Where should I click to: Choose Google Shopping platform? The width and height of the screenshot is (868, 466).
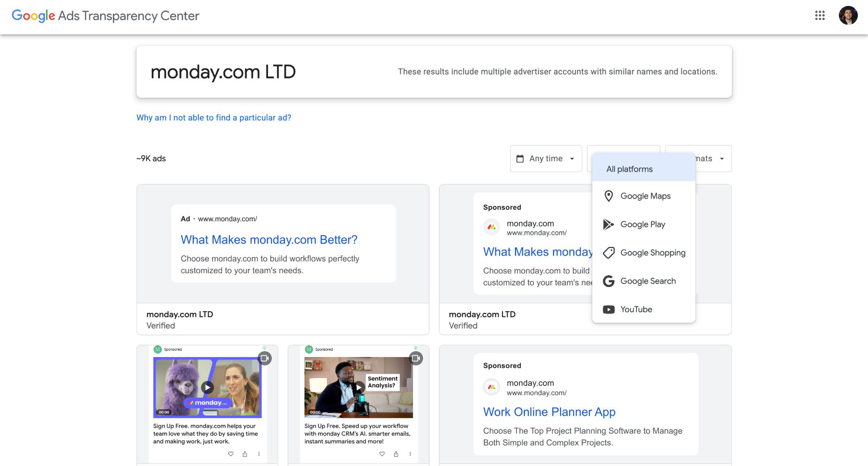click(x=653, y=252)
